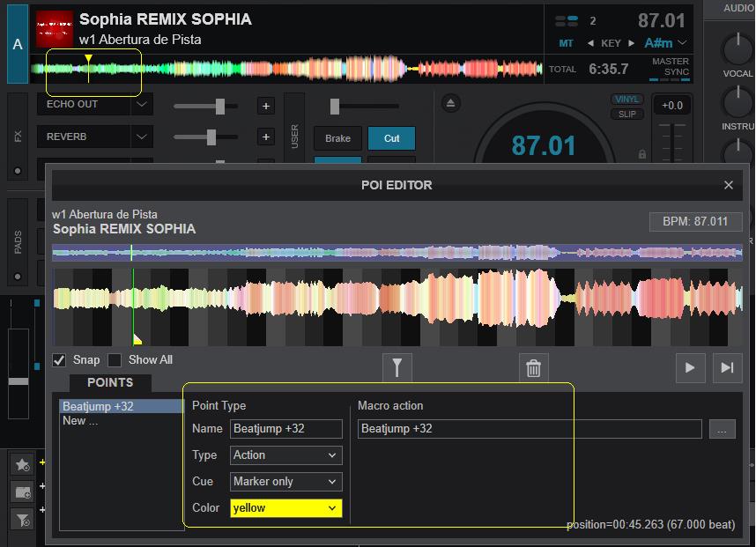Select Beatjump +32 in points list
Screen dimensions: 756x547
[121, 406]
